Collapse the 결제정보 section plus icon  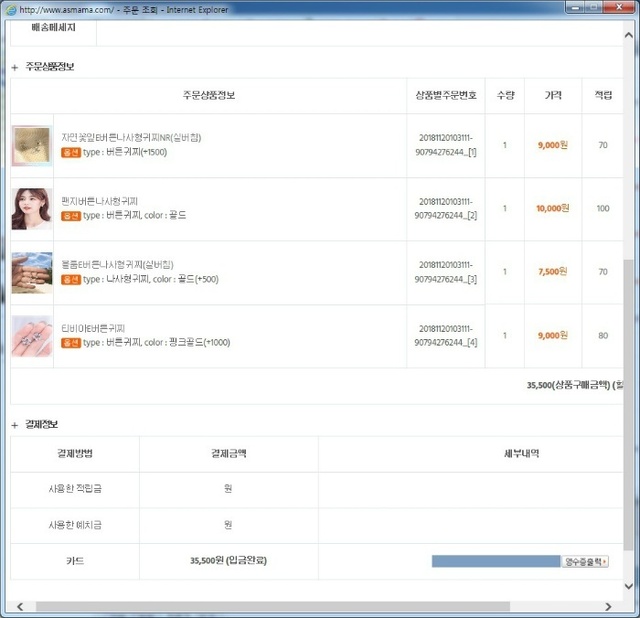15,425
